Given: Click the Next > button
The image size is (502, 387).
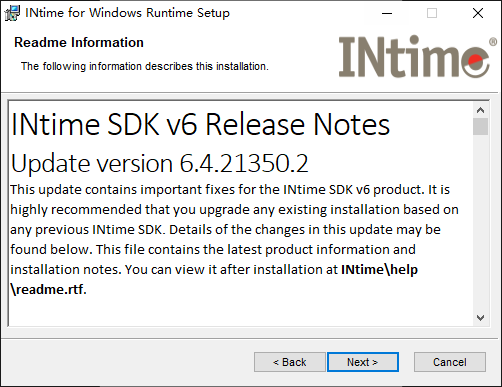Looking at the screenshot, I should coord(363,362).
